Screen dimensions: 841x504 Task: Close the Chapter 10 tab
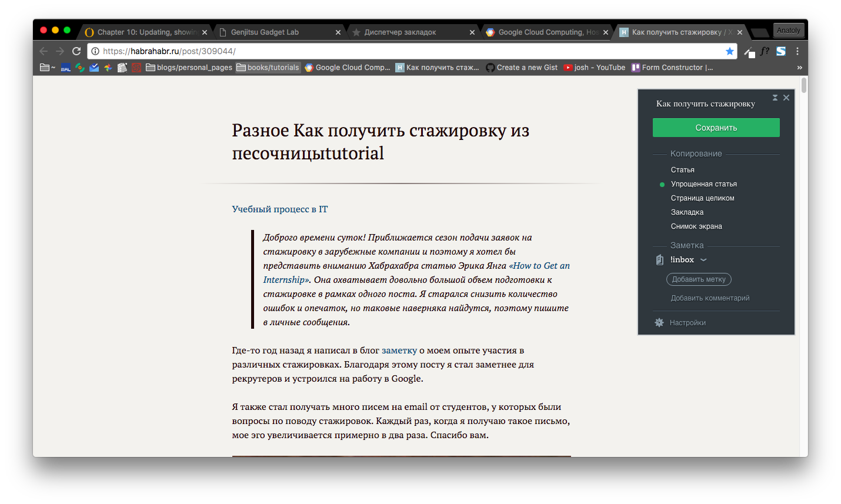pyautogui.click(x=205, y=32)
